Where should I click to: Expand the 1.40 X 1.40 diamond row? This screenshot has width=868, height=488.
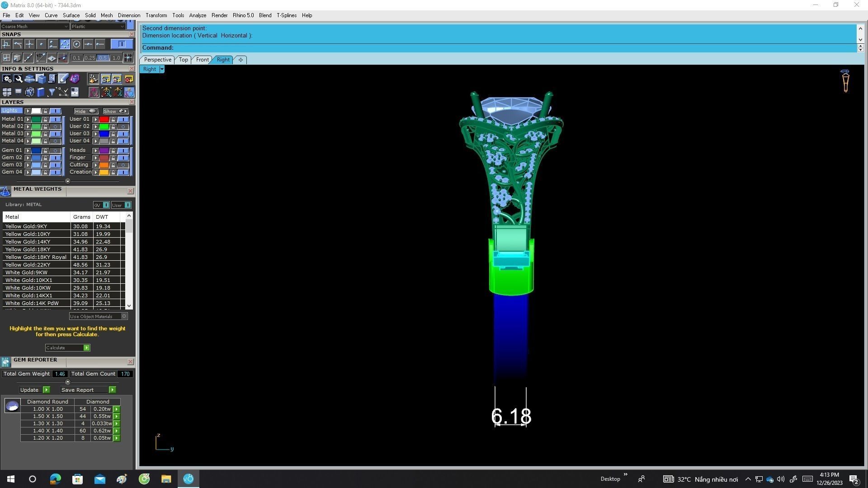click(117, 431)
